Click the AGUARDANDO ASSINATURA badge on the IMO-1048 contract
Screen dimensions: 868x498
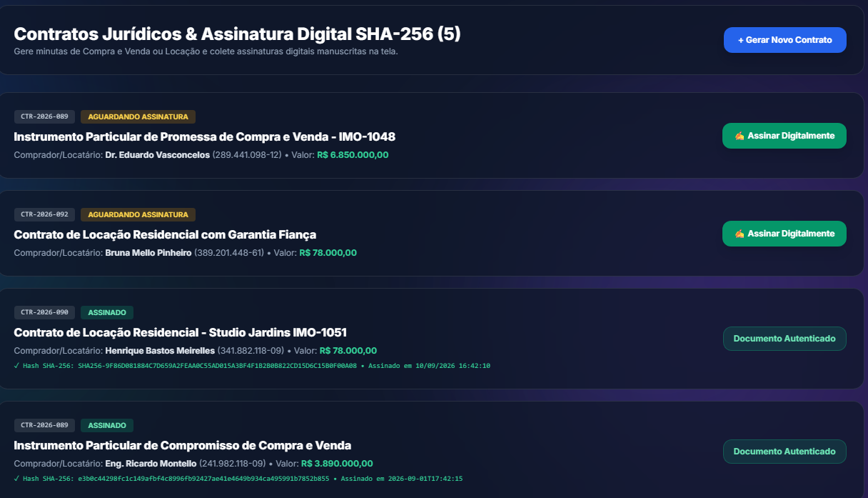[x=138, y=116]
